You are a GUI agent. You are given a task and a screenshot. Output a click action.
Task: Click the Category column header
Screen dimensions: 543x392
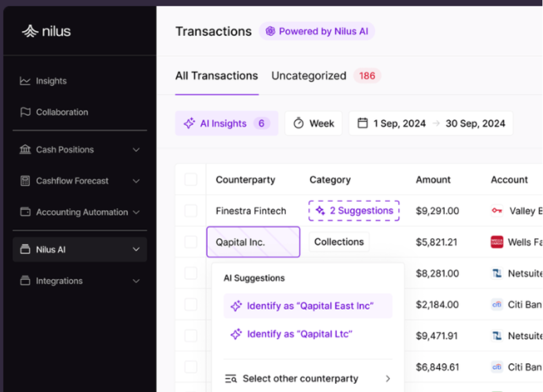pyautogui.click(x=330, y=179)
